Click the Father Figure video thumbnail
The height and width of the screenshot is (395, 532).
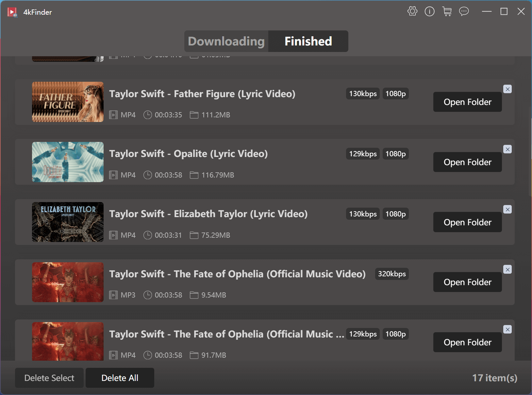click(68, 102)
